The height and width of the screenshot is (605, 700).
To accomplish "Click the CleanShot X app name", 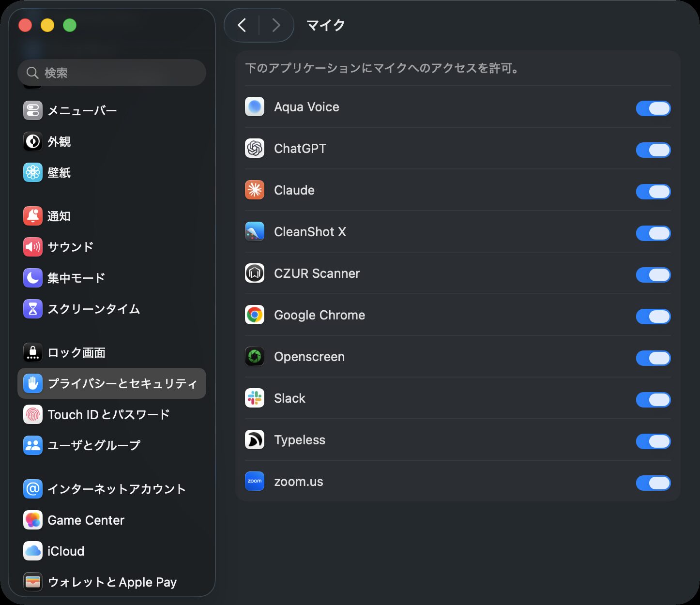I will click(310, 232).
